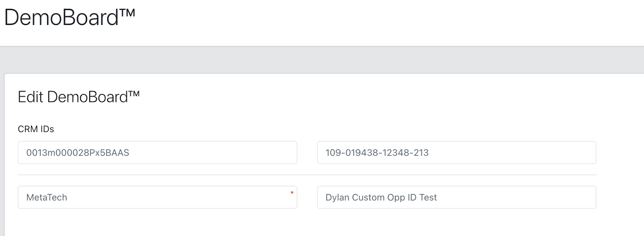
Task: Click the 0013m000028Px5BAAS CRM ID field
Action: coord(157,153)
